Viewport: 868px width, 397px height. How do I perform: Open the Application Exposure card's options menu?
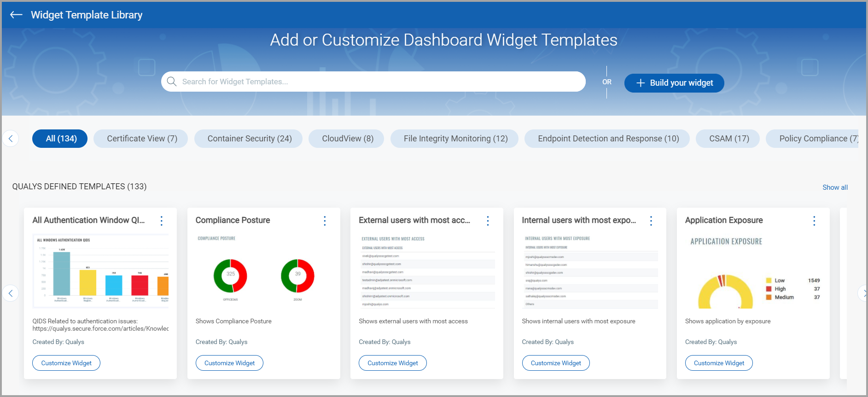pyautogui.click(x=814, y=221)
